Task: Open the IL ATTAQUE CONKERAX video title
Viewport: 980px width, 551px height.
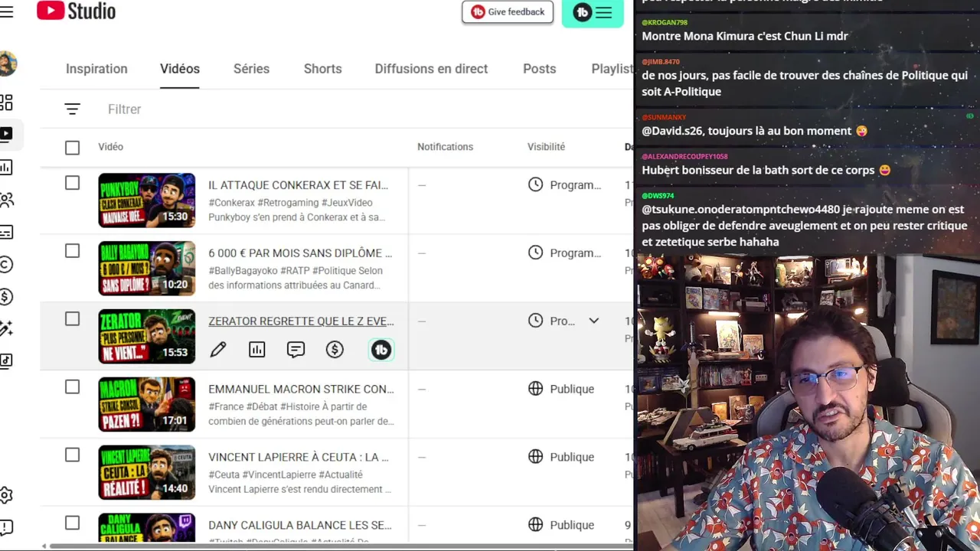Action: tap(298, 185)
